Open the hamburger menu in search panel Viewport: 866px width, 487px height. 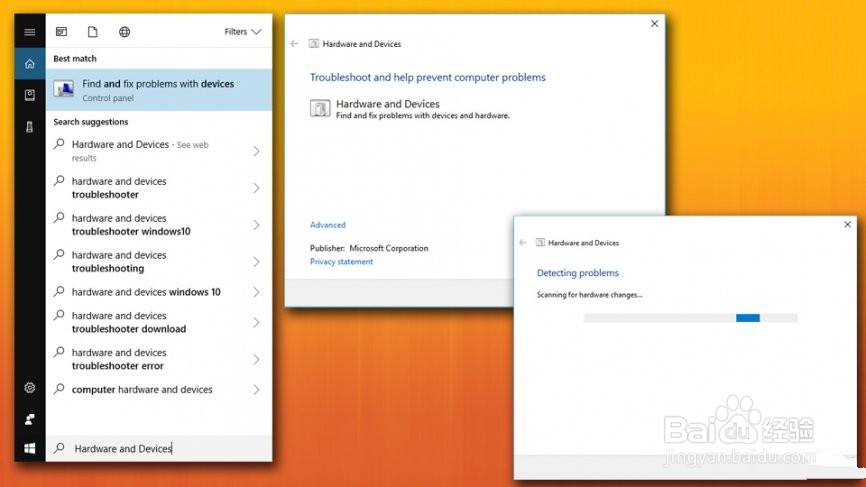click(x=30, y=32)
